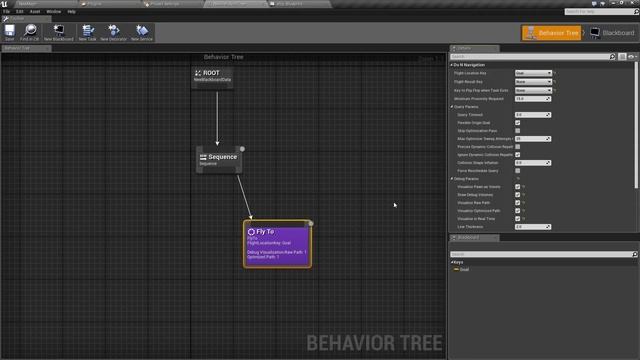Enable Force Reschedule Query checkbox
The image size is (640, 360).
coord(518,171)
